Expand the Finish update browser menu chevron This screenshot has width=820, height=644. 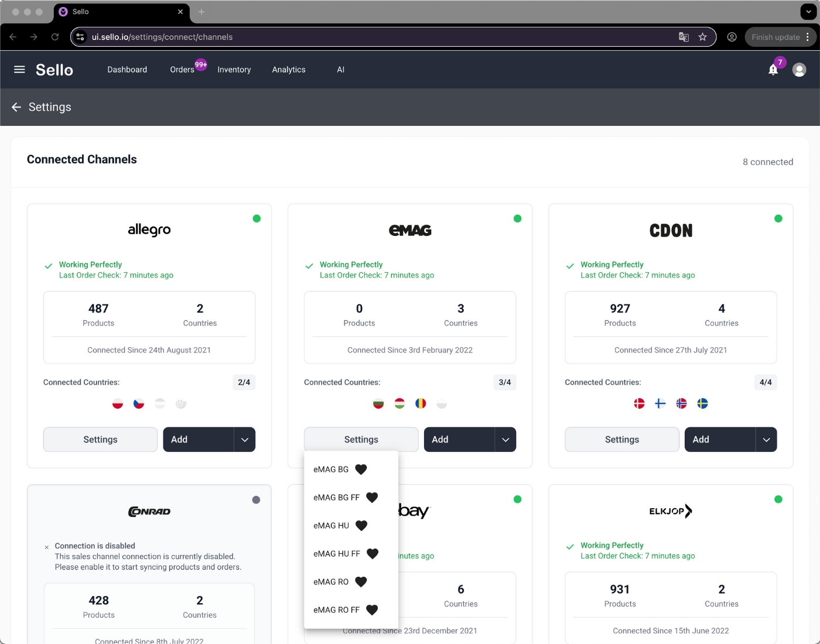pyautogui.click(x=807, y=36)
